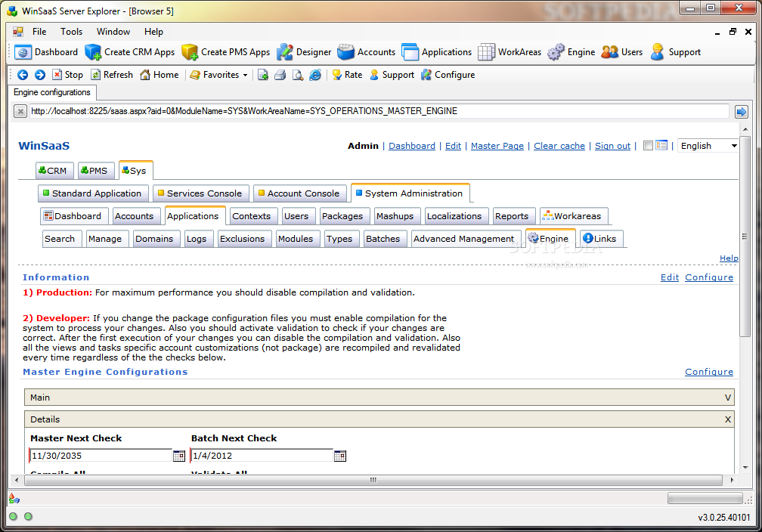Click the horizontal scrollbar thumb
This screenshot has width=762, height=532.
(373, 480)
